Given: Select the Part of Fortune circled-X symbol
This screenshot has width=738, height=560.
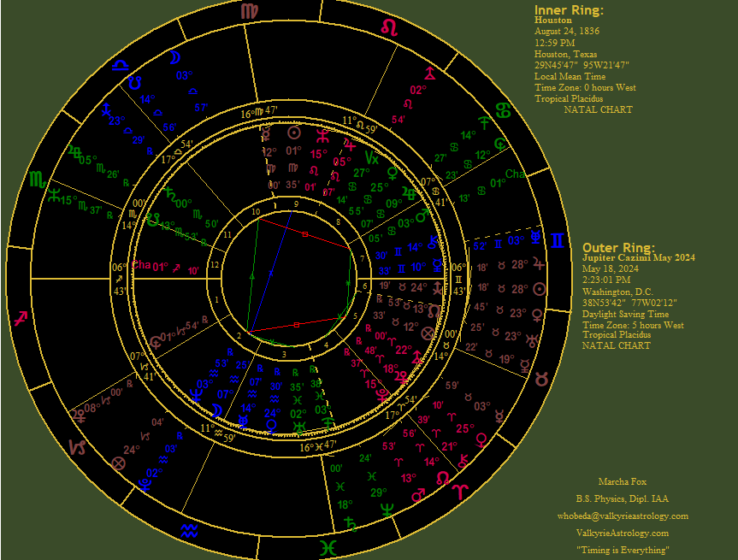Looking at the screenshot, I should (118, 463).
